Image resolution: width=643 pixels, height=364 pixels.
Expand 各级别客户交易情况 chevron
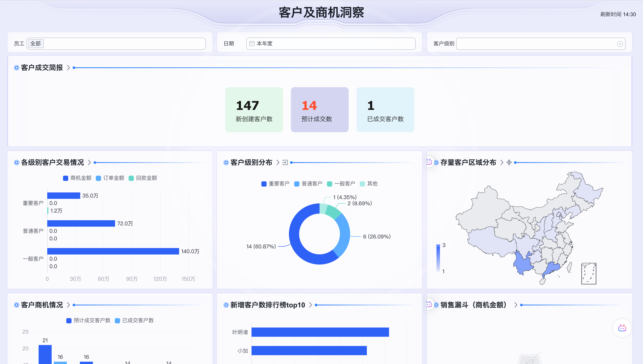pos(89,163)
